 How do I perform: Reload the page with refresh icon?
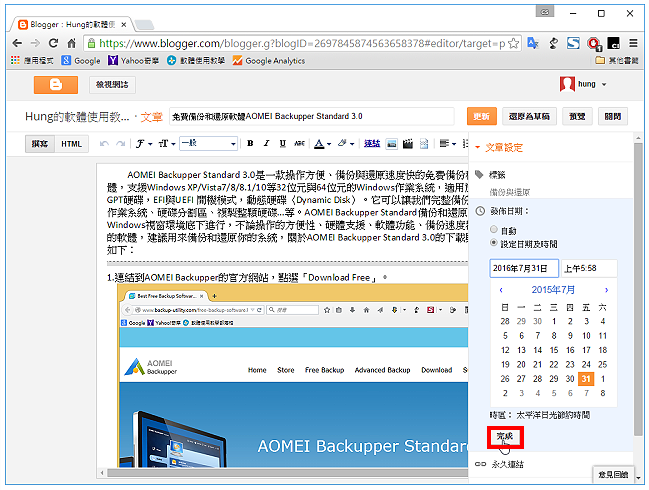click(53, 43)
